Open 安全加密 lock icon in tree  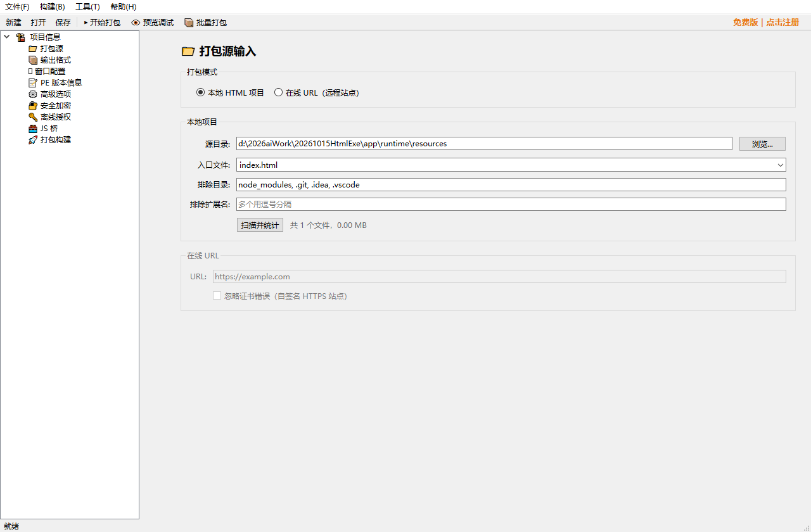click(33, 106)
